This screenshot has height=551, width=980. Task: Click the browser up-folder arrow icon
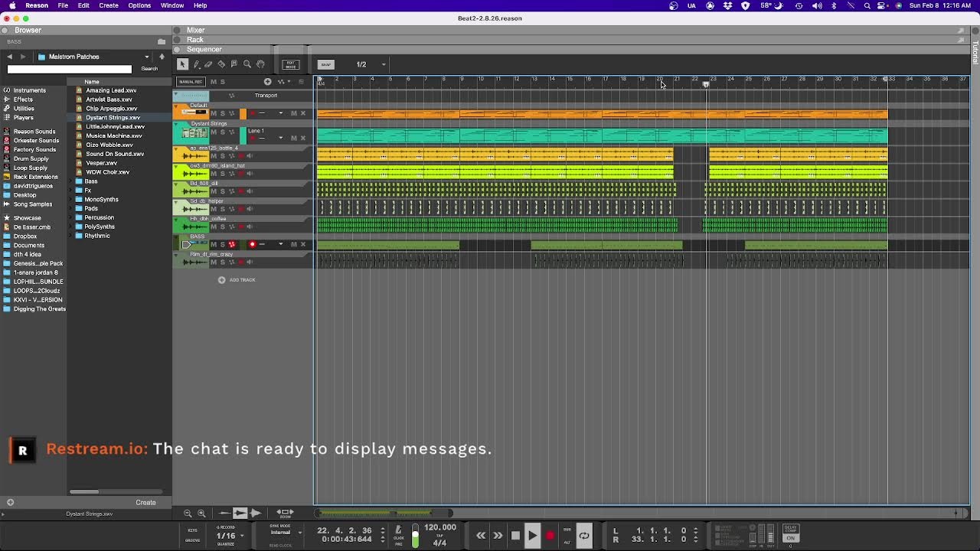pyautogui.click(x=162, y=57)
